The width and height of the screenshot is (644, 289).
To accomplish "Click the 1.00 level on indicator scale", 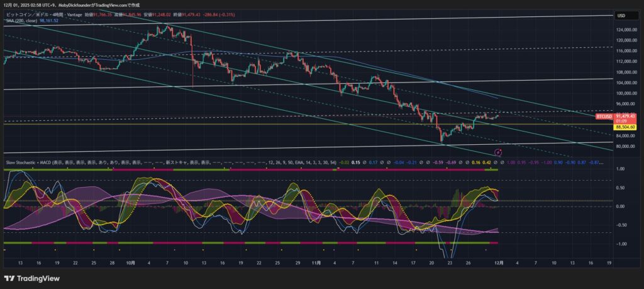I will click(x=619, y=169).
